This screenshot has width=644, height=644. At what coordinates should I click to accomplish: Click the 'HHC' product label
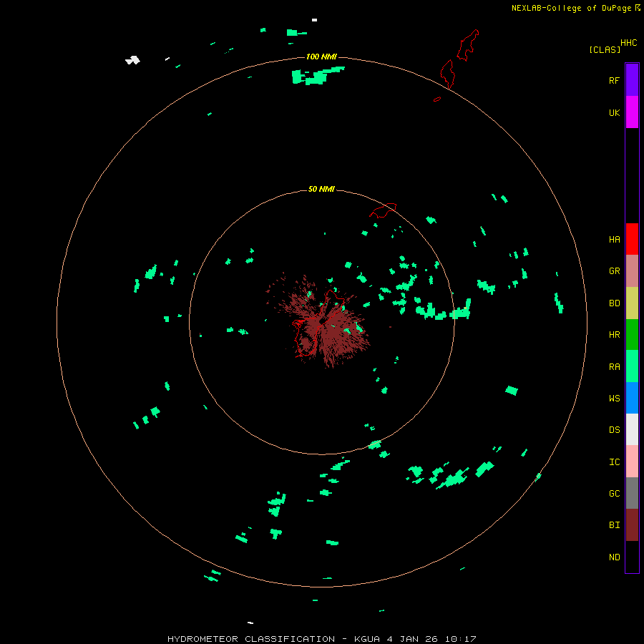click(x=629, y=43)
